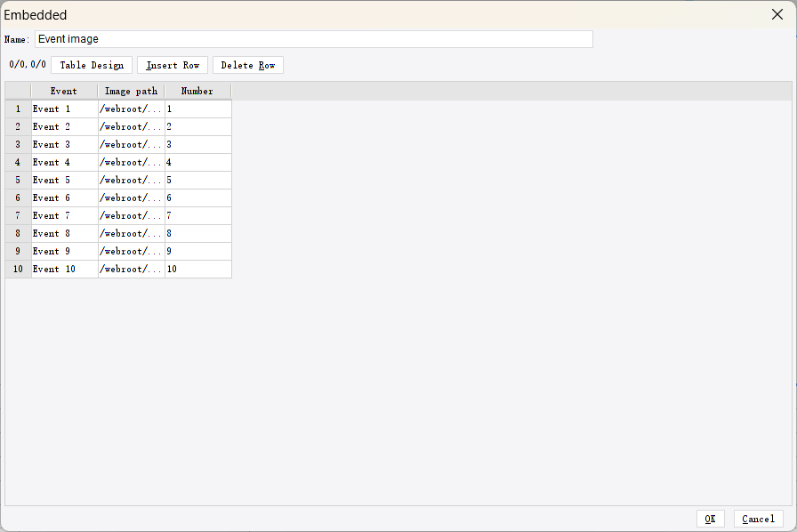797x532 pixels.
Task: Open the Table Design dialog
Action: pyautogui.click(x=92, y=64)
